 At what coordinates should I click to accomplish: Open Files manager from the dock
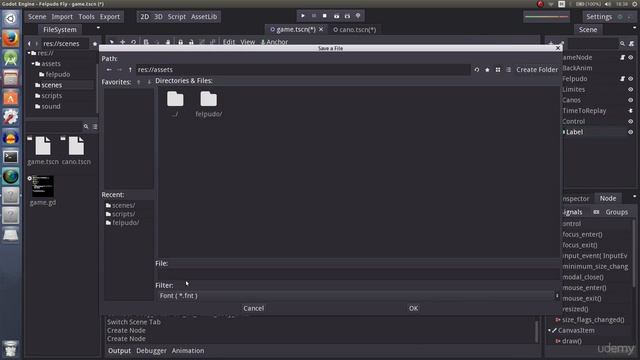[11, 78]
